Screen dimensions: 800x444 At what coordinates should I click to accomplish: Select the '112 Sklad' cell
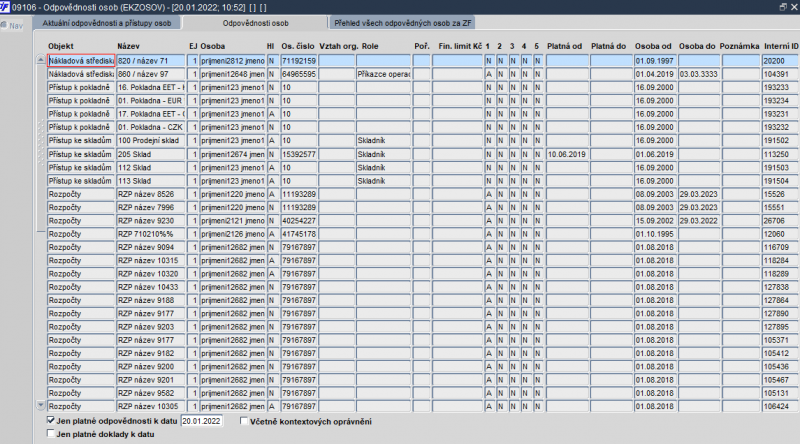[151, 167]
